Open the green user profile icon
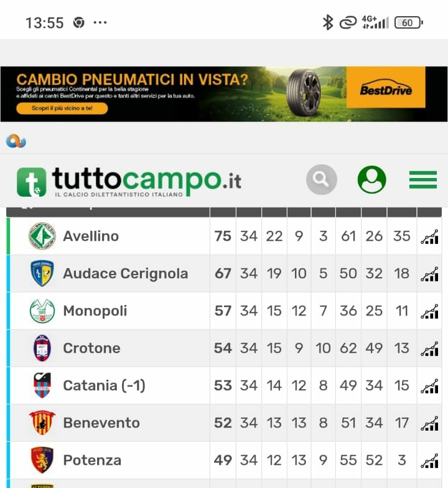Screen dimensions: 448x488 (x=372, y=179)
